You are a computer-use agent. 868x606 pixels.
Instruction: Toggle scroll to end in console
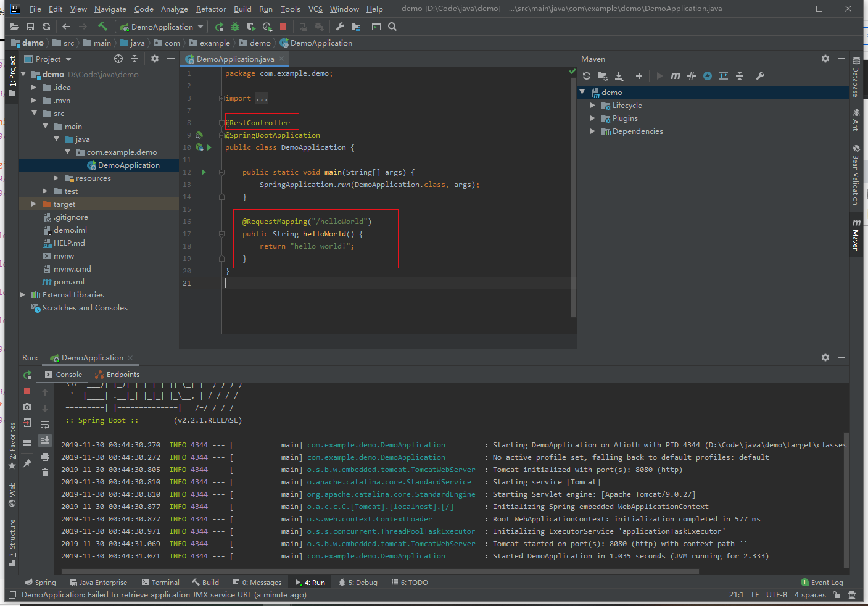(x=45, y=440)
